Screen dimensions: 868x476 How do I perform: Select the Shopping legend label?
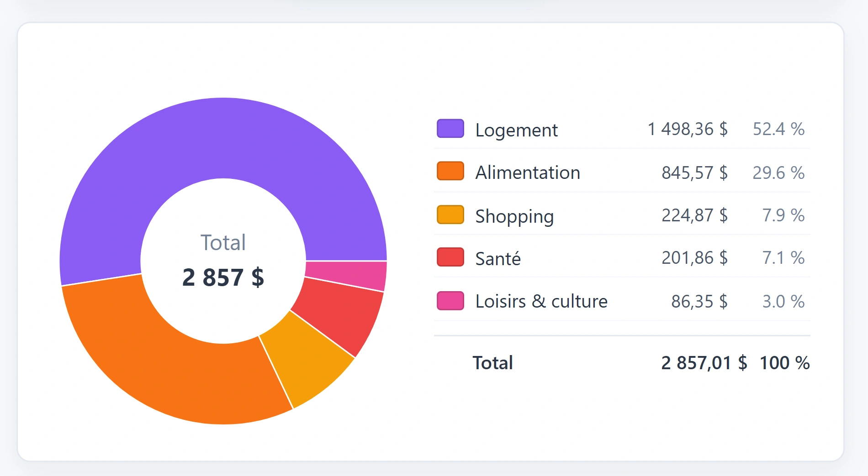point(514,216)
